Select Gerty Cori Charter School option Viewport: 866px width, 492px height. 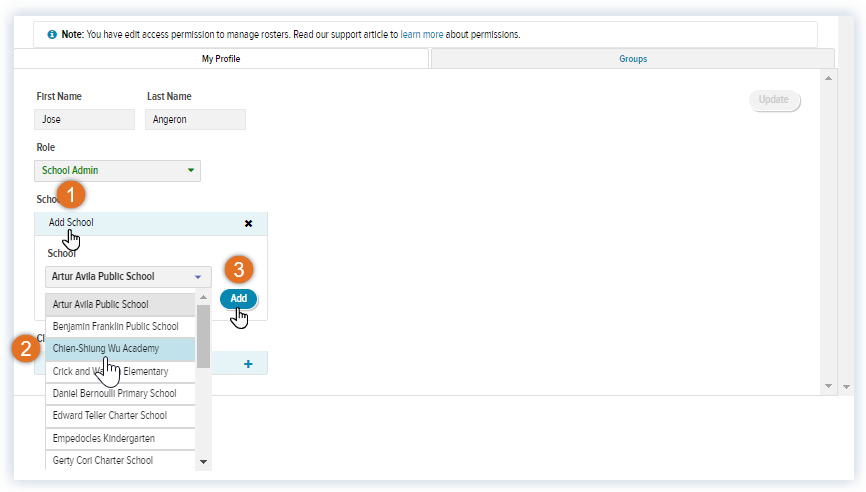point(120,461)
